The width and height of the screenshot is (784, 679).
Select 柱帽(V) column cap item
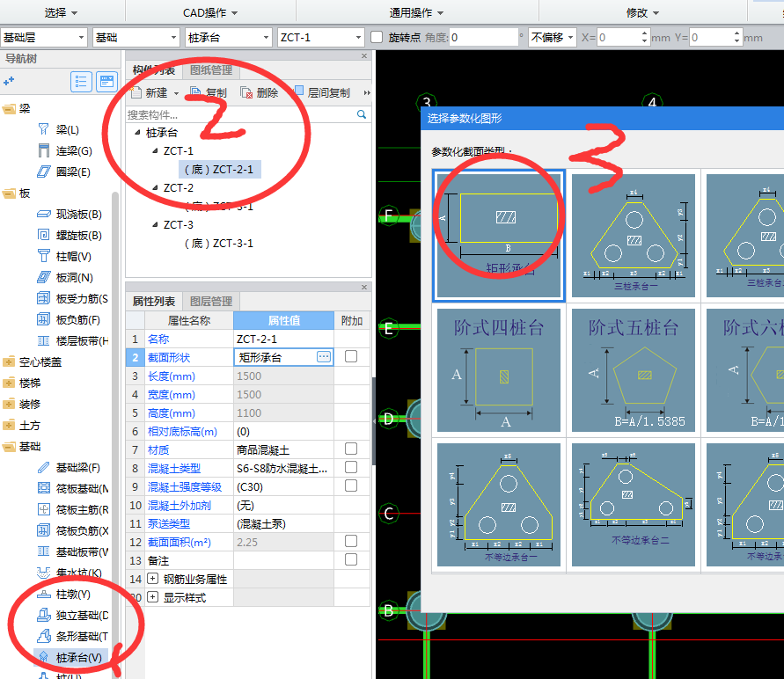[x=64, y=256]
